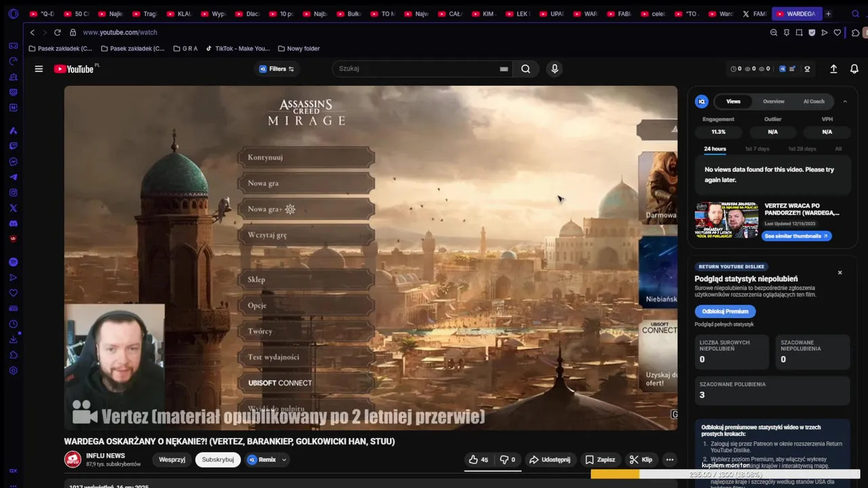Click the INFLU NEWS channel avatar
This screenshot has width=868, height=488.
click(x=73, y=460)
